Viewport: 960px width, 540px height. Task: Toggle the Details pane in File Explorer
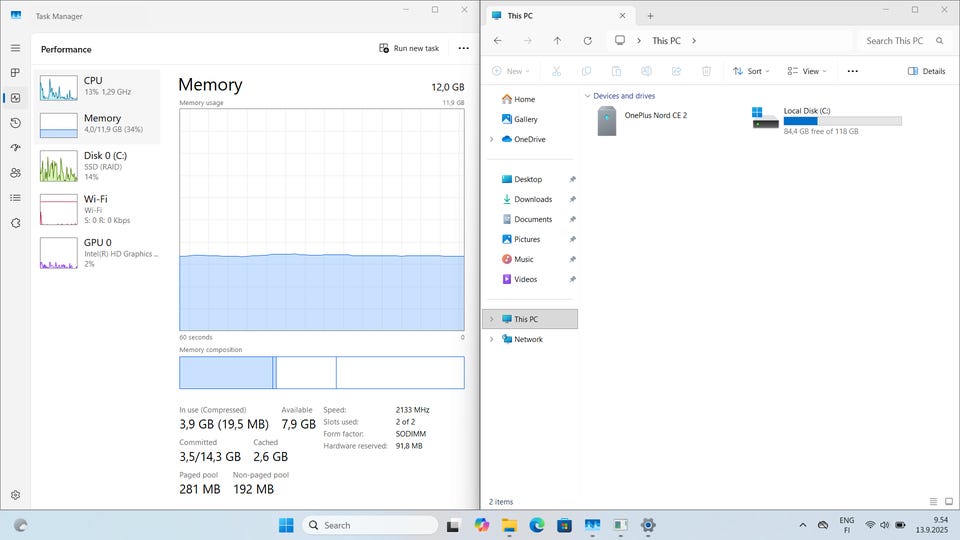pyautogui.click(x=926, y=71)
